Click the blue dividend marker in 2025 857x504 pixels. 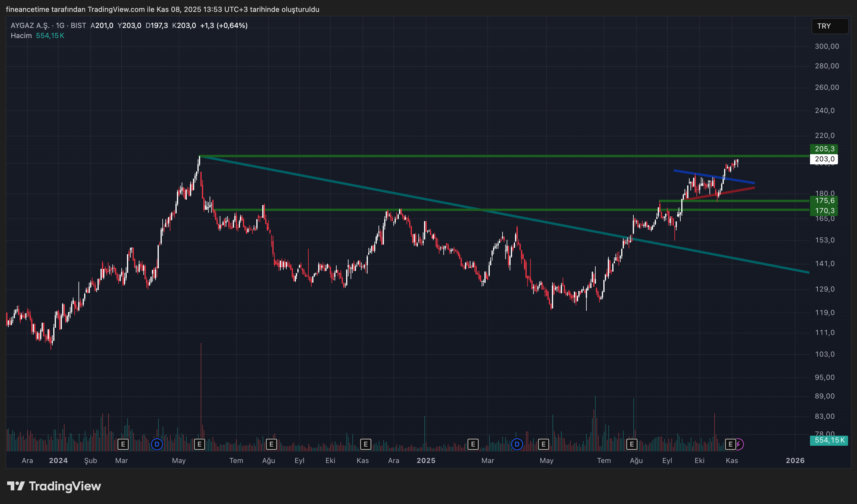point(517,444)
